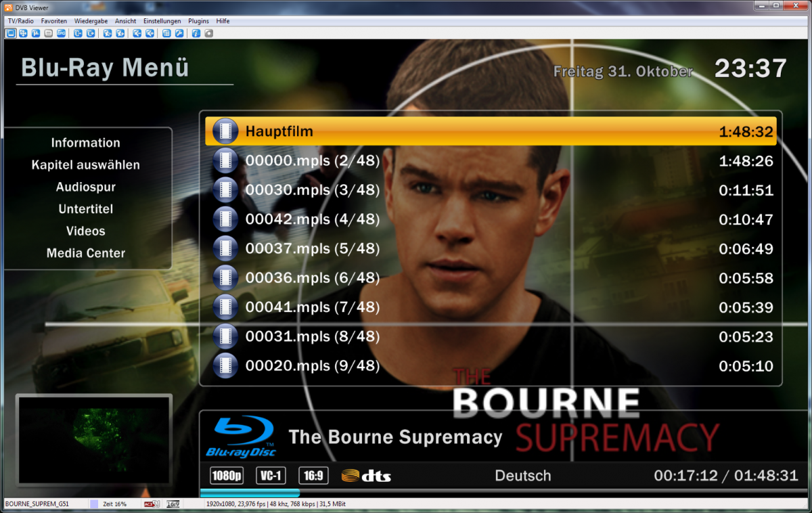The image size is (812, 513).
Task: Open the Einstellungen menu
Action: [162, 21]
